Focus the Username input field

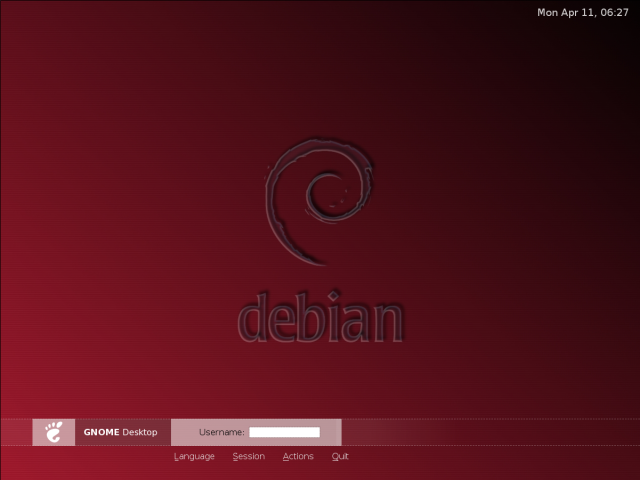(284, 432)
